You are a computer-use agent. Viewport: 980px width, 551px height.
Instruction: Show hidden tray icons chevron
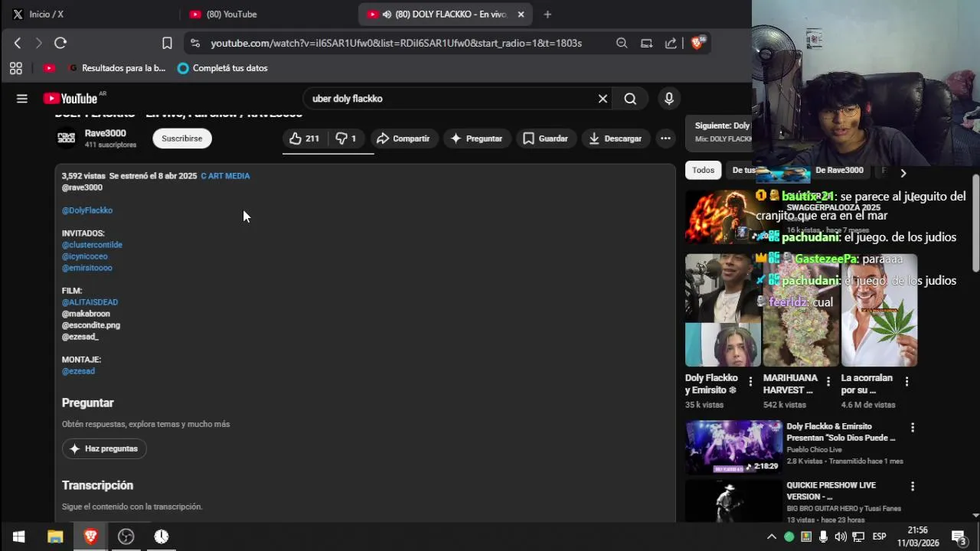[x=772, y=536]
